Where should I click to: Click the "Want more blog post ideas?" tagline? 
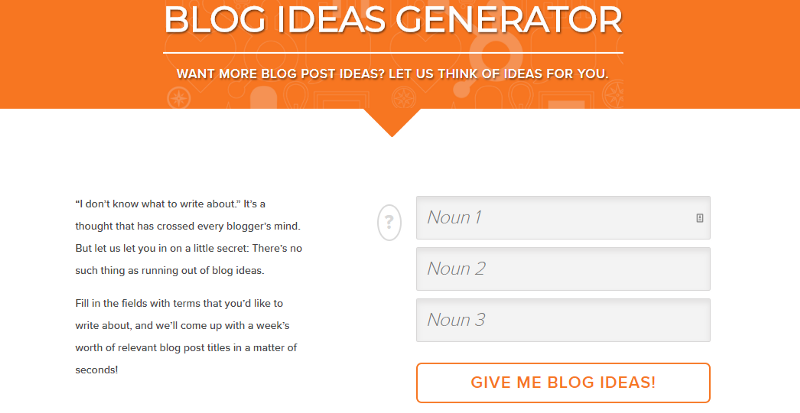[x=393, y=73]
